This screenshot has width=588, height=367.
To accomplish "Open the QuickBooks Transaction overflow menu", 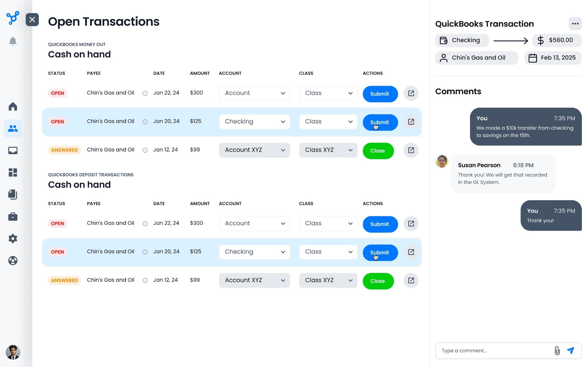I will click(575, 24).
